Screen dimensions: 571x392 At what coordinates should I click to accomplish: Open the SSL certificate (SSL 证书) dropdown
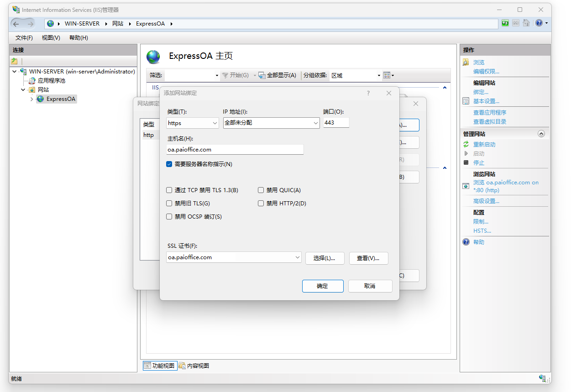(234, 257)
